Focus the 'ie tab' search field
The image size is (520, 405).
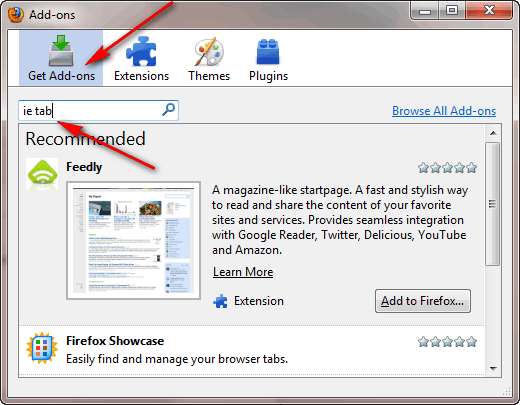98,110
